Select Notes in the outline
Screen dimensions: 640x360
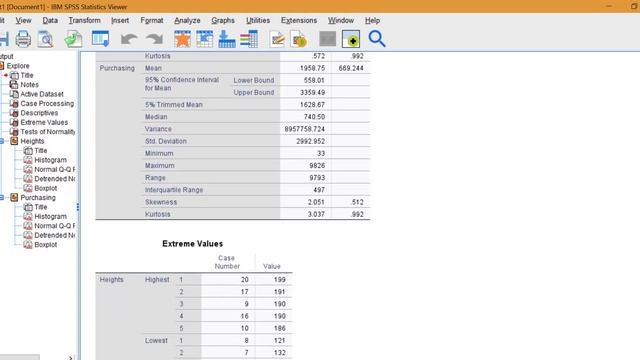point(29,84)
